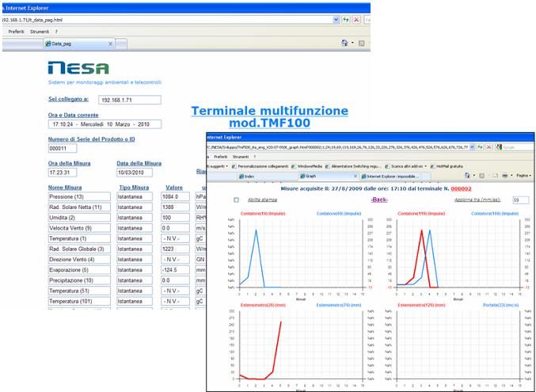The image size is (536, 392).
Task: Click the Google search box in Graph window
Action: pos(519,147)
